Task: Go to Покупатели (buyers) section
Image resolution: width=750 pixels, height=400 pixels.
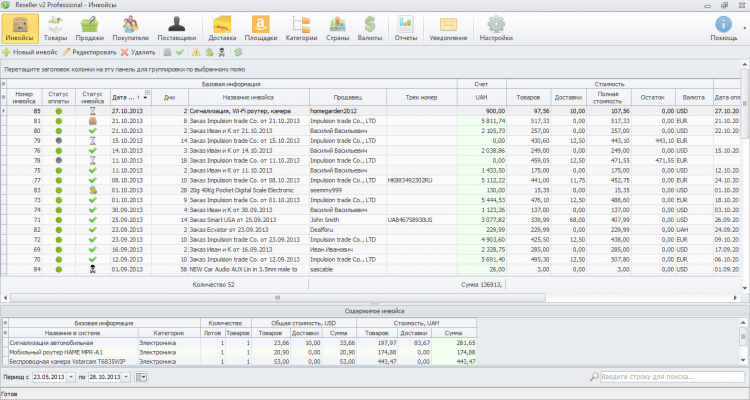Action: pyautogui.click(x=131, y=27)
